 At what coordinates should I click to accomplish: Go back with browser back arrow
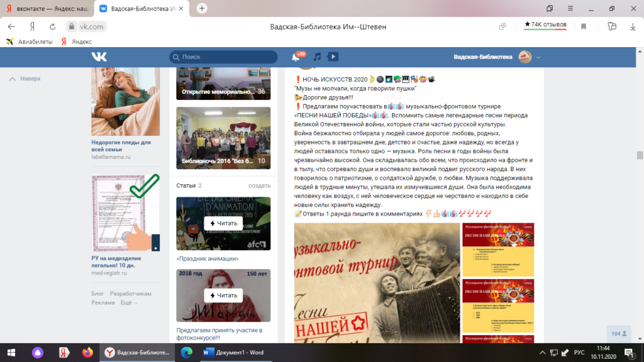(x=11, y=26)
